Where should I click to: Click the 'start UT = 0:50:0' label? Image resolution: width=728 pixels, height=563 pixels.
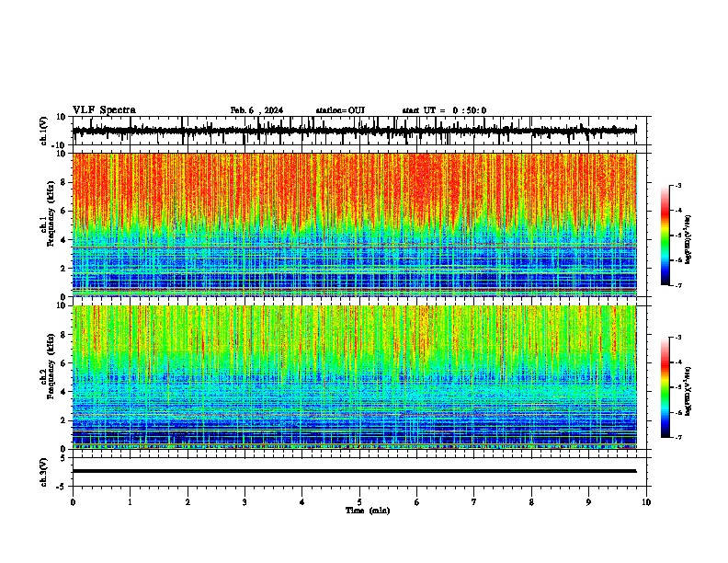point(444,110)
